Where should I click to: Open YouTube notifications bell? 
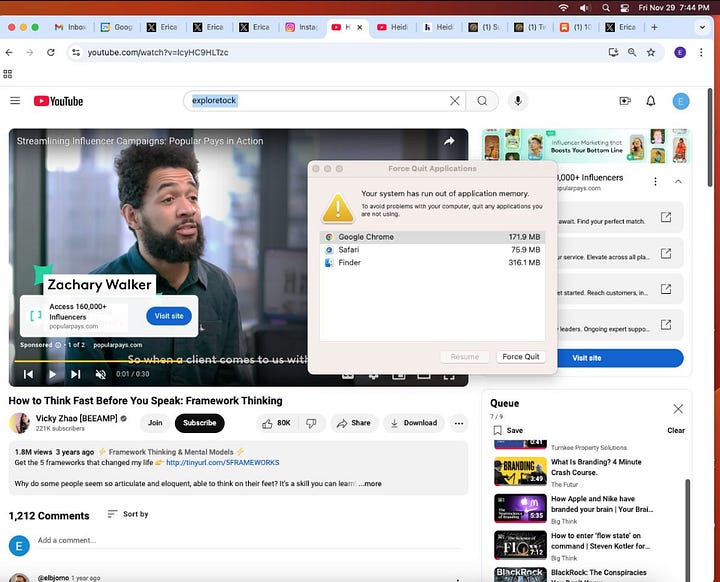click(x=651, y=101)
